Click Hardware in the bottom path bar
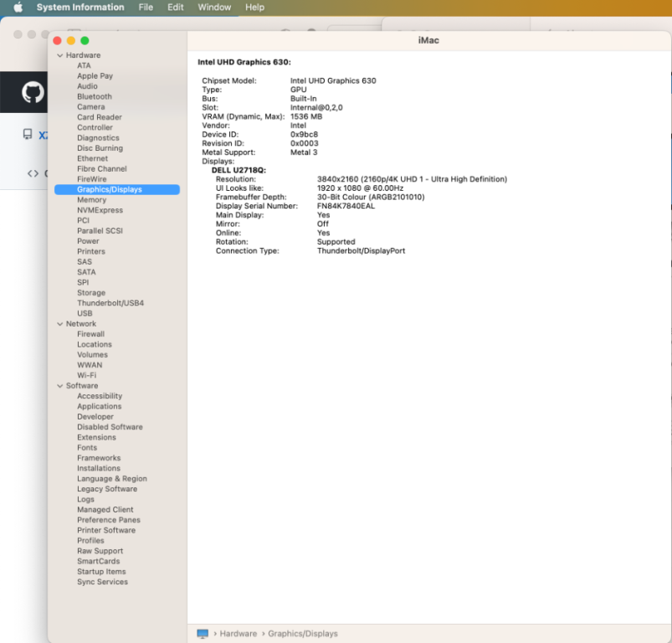The height and width of the screenshot is (643, 672). tap(239, 634)
